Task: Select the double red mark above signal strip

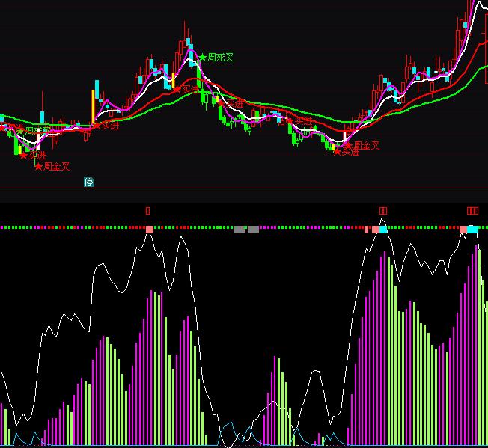Action: [383, 211]
